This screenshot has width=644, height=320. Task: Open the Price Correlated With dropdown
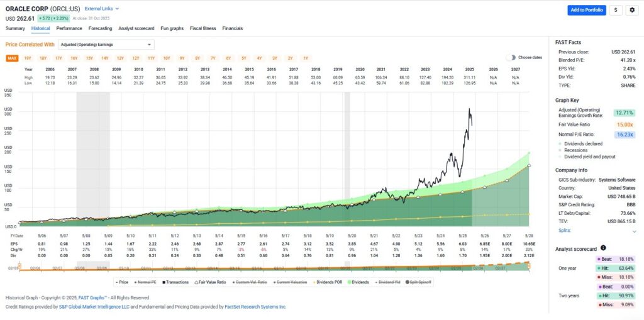(106, 45)
